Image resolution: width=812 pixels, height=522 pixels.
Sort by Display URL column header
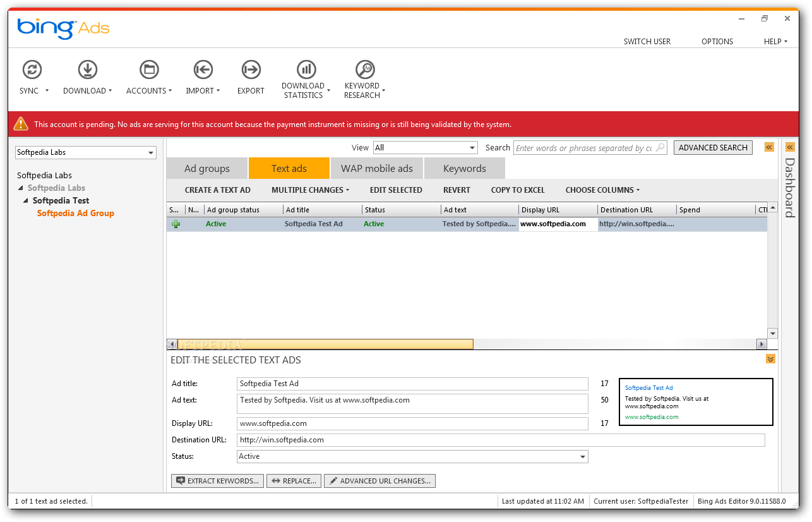point(558,210)
